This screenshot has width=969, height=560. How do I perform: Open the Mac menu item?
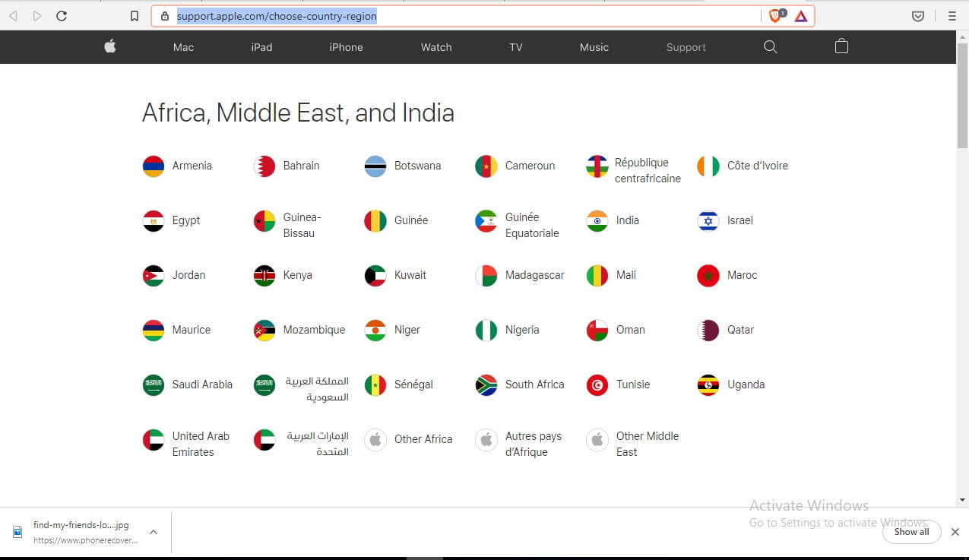183,47
